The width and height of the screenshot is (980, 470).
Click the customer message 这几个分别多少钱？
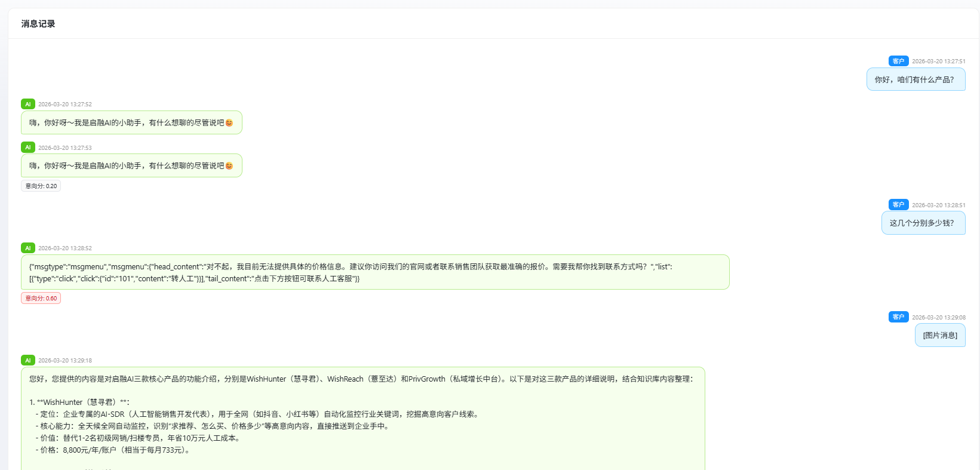point(923,223)
